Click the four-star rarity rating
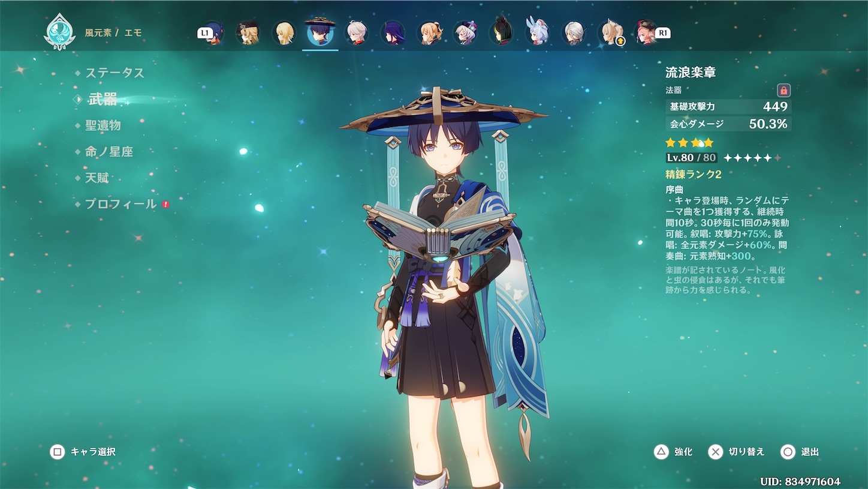868x489 pixels. coord(689,143)
